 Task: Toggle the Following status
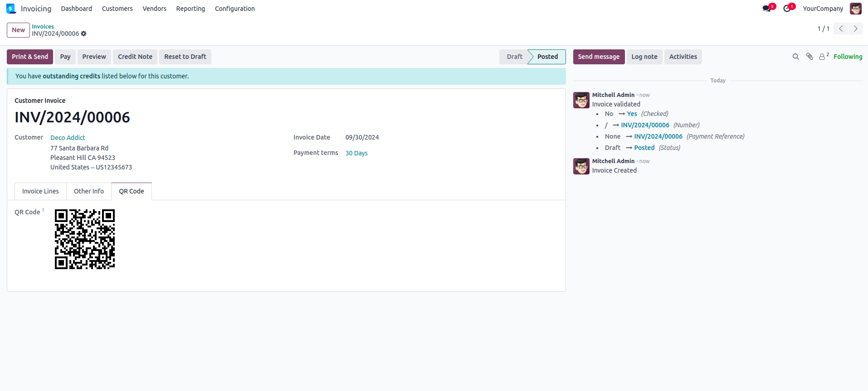tap(848, 57)
